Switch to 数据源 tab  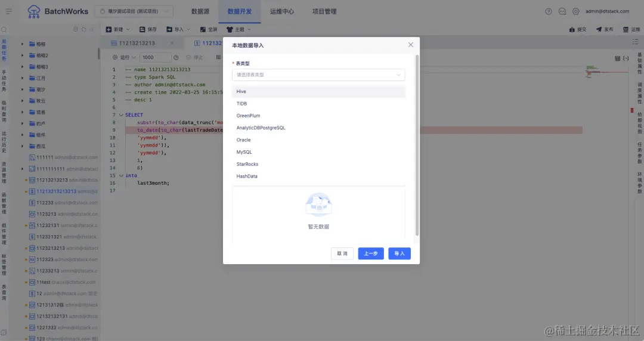coord(200,11)
